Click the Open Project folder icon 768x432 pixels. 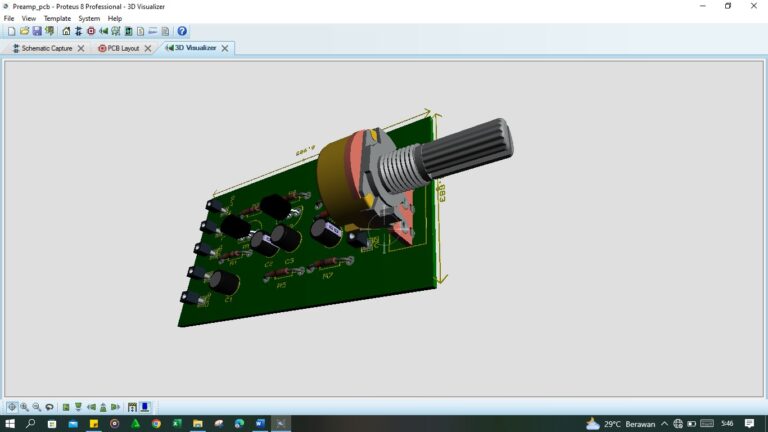[x=24, y=31]
